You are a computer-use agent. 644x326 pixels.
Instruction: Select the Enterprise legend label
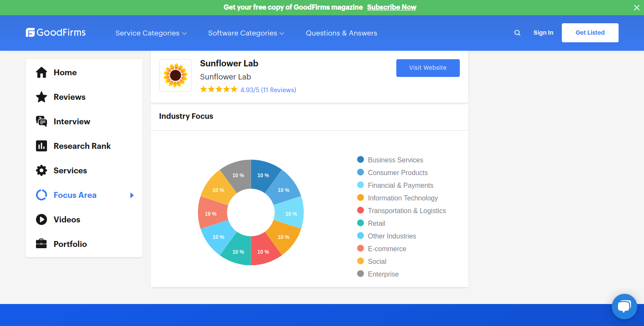pyautogui.click(x=383, y=274)
